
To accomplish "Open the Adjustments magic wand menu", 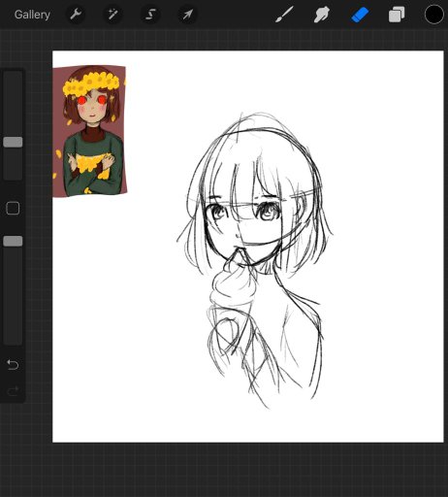I will tap(112, 15).
